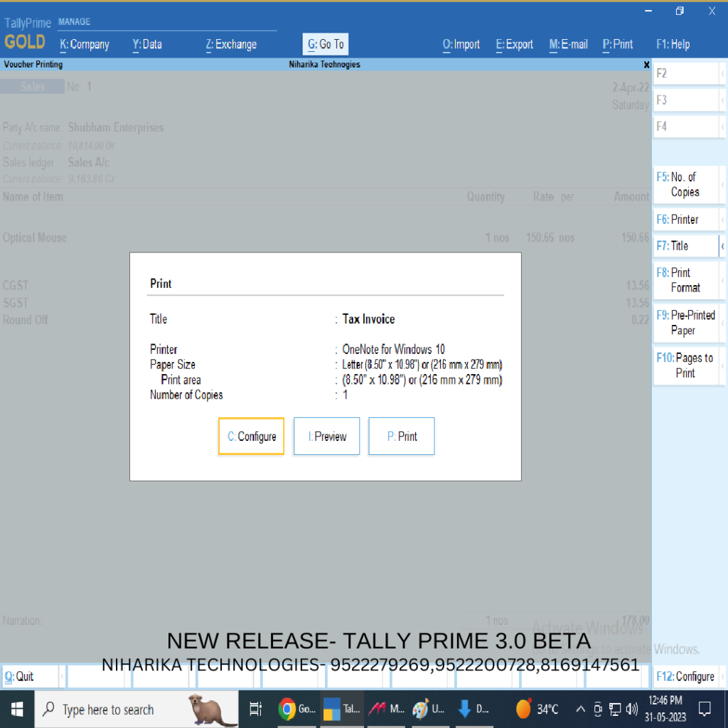Screen dimensions: 728x728
Task: Close the Voucher Printing screen
Action: click(646, 65)
